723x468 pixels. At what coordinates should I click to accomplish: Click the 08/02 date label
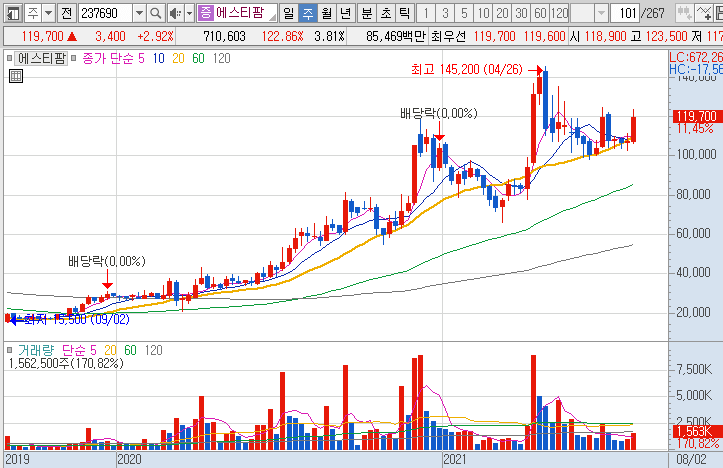coord(691,460)
